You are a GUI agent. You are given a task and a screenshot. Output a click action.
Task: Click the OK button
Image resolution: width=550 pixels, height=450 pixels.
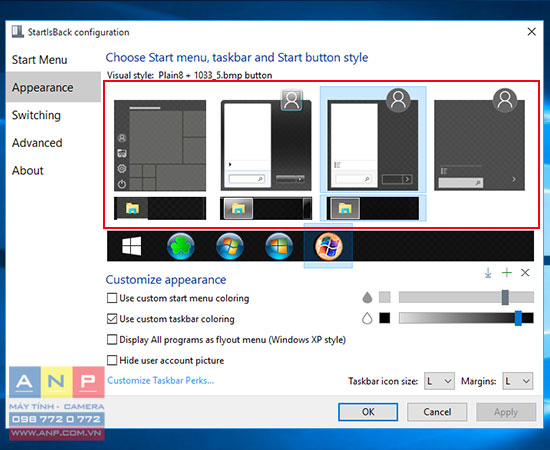[x=368, y=412]
